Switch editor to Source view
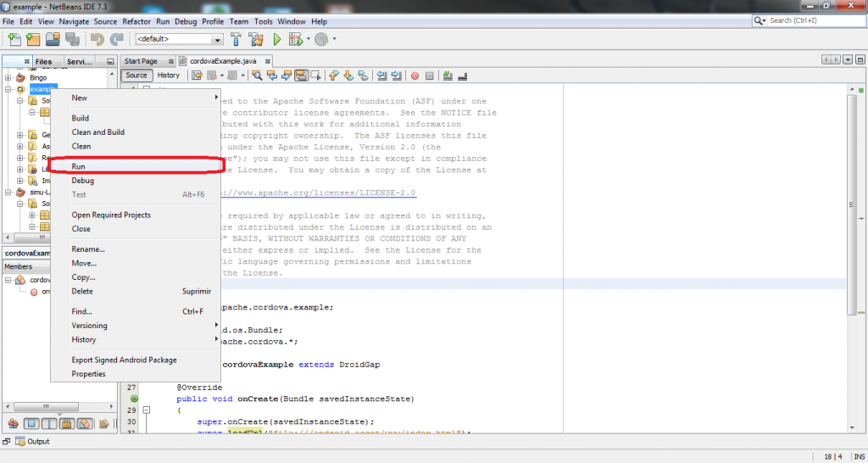868x463 pixels. coord(136,75)
